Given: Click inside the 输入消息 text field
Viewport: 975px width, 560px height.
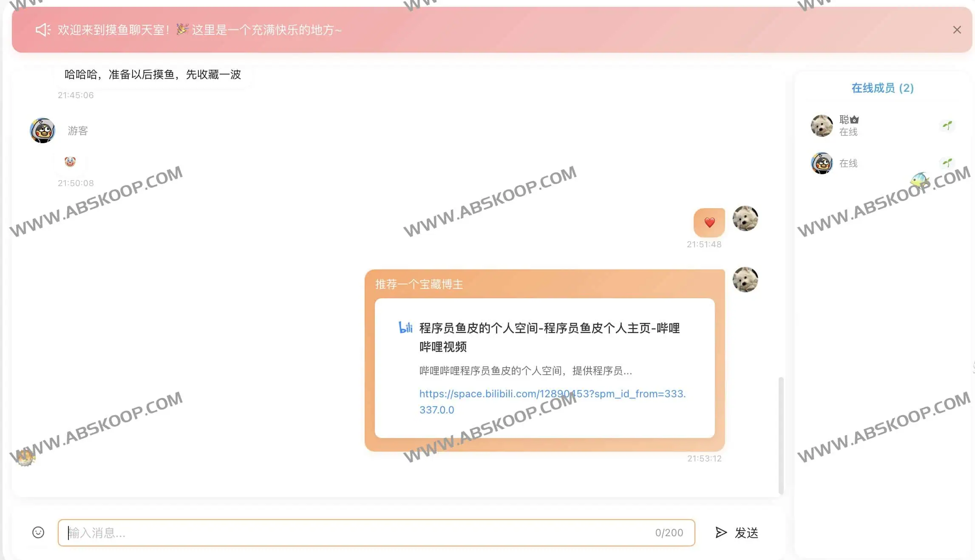Looking at the screenshot, I should tap(170, 532).
